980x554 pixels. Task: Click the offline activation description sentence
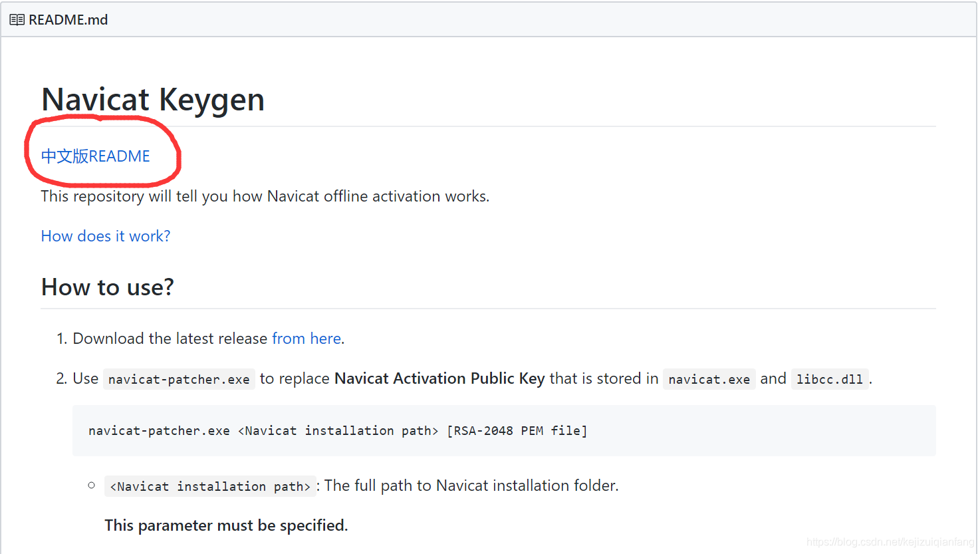tap(265, 196)
